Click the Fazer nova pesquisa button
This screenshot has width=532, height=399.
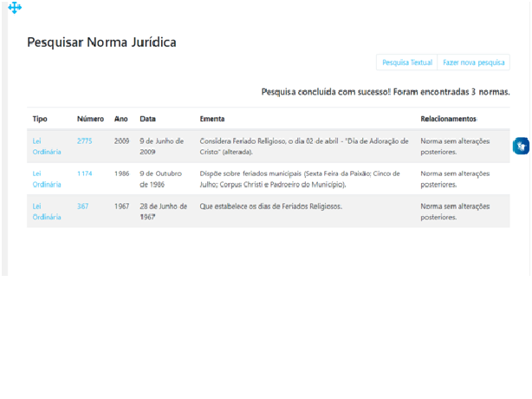[x=473, y=62]
